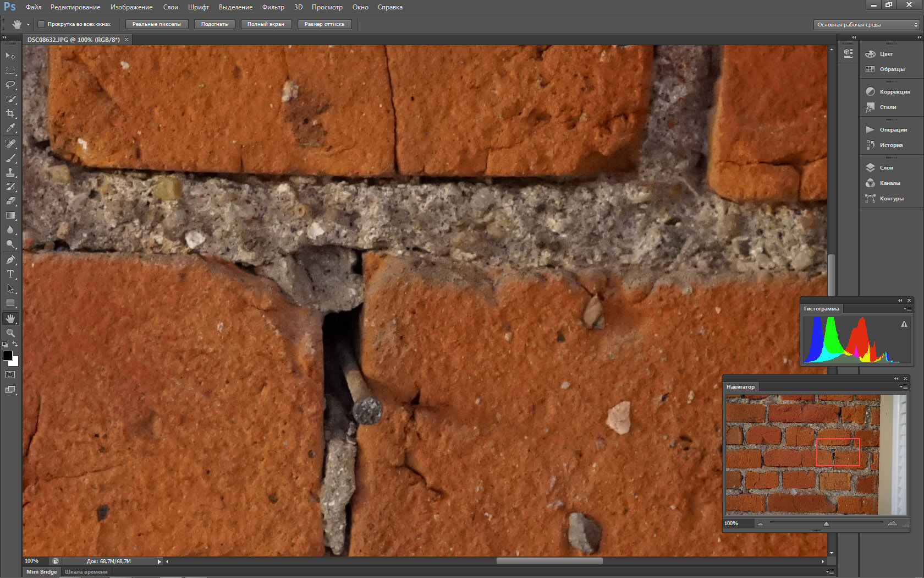Open the Слои panel
This screenshot has height=578, width=924.
(x=886, y=167)
